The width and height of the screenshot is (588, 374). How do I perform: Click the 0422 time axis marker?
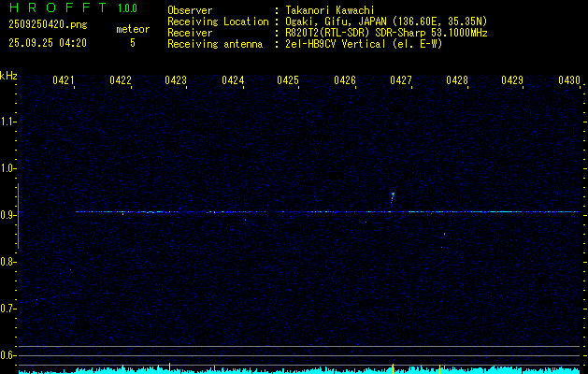(x=121, y=79)
